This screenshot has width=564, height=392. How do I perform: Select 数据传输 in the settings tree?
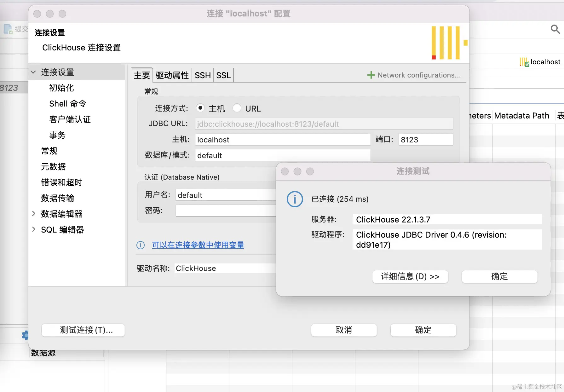[57, 198]
